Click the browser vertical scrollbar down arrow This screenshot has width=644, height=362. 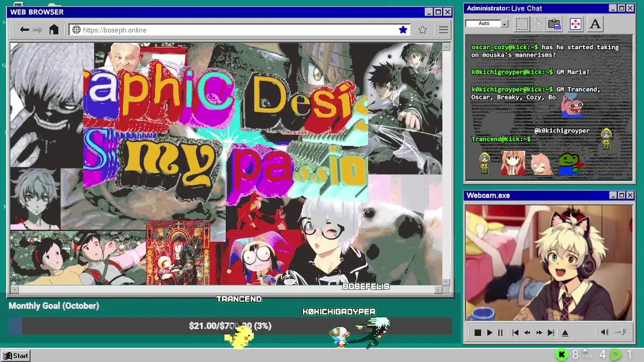pyautogui.click(x=446, y=282)
